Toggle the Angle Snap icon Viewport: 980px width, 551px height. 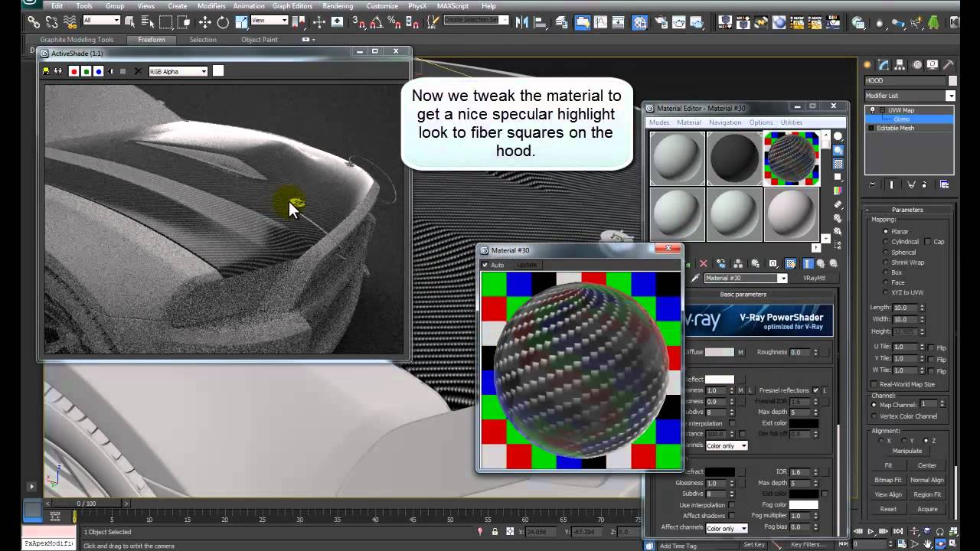377,22
